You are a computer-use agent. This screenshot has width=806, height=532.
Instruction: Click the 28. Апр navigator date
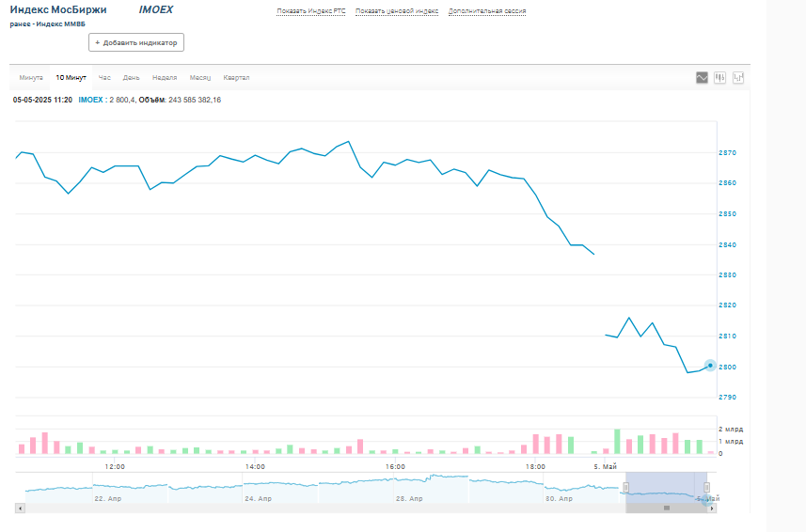[x=409, y=498]
